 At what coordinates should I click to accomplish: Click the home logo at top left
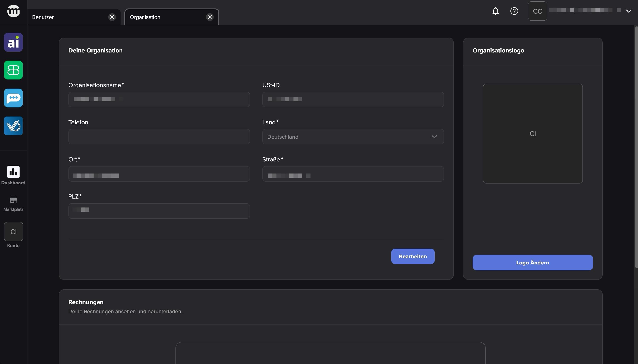(13, 11)
